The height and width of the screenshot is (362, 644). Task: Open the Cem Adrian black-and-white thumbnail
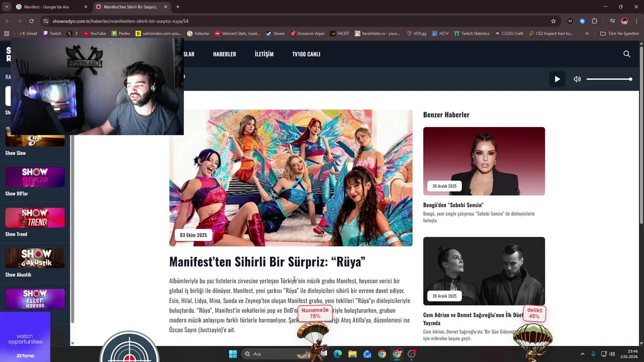484,271
